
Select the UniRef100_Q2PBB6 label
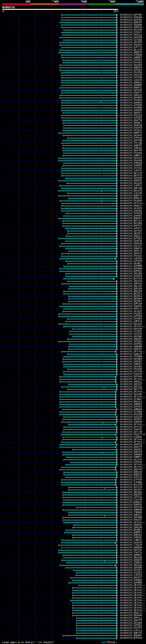click(131, 583)
